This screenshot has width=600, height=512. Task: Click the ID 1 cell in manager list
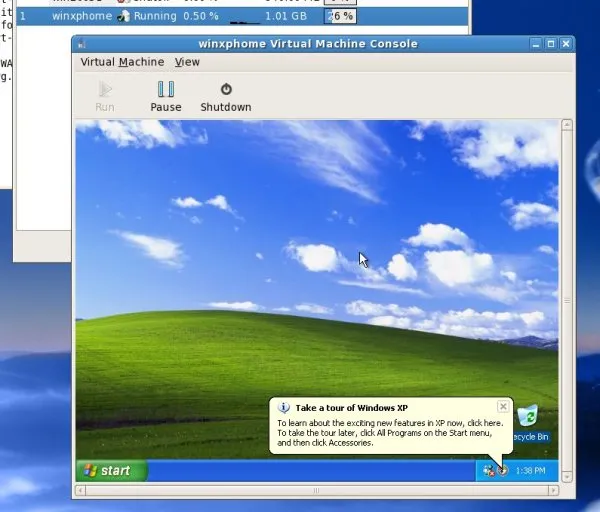[x=23, y=16]
